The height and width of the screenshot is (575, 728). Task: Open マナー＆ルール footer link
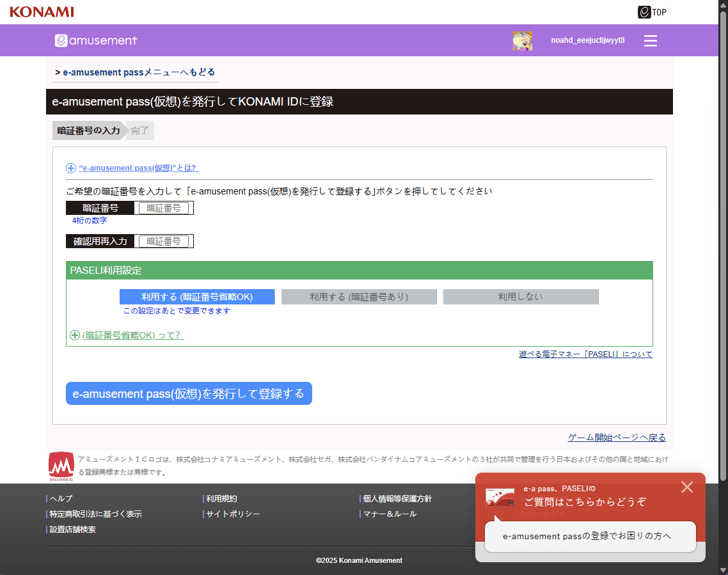click(388, 514)
